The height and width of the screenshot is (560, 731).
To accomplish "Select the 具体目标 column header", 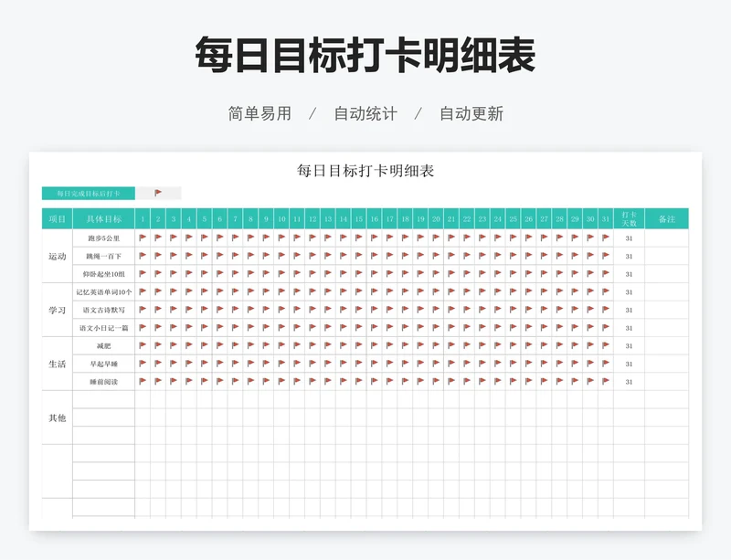I will (104, 219).
